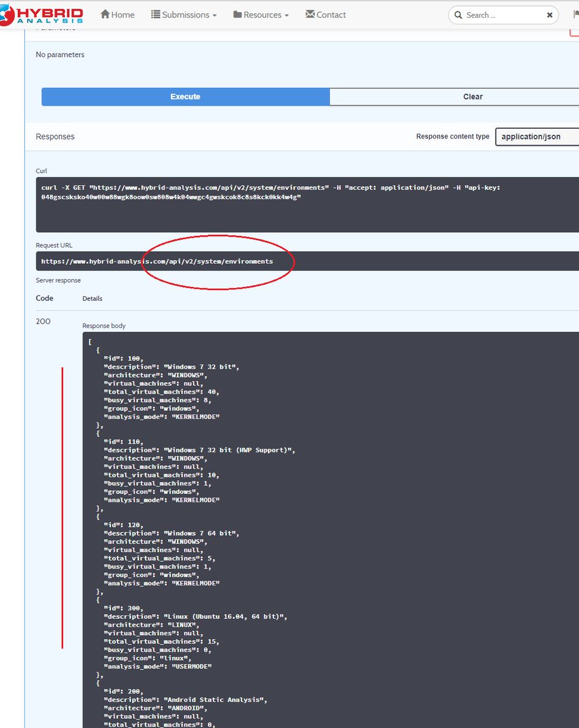579x728 pixels.
Task: Click the "id": 120 line
Action: click(124, 525)
